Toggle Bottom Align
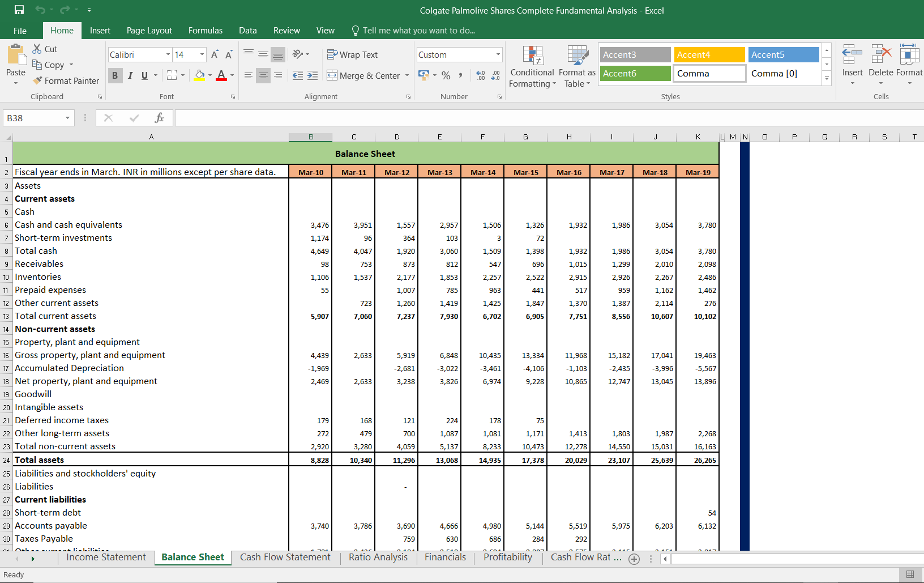The height and width of the screenshot is (583, 924). [x=278, y=54]
